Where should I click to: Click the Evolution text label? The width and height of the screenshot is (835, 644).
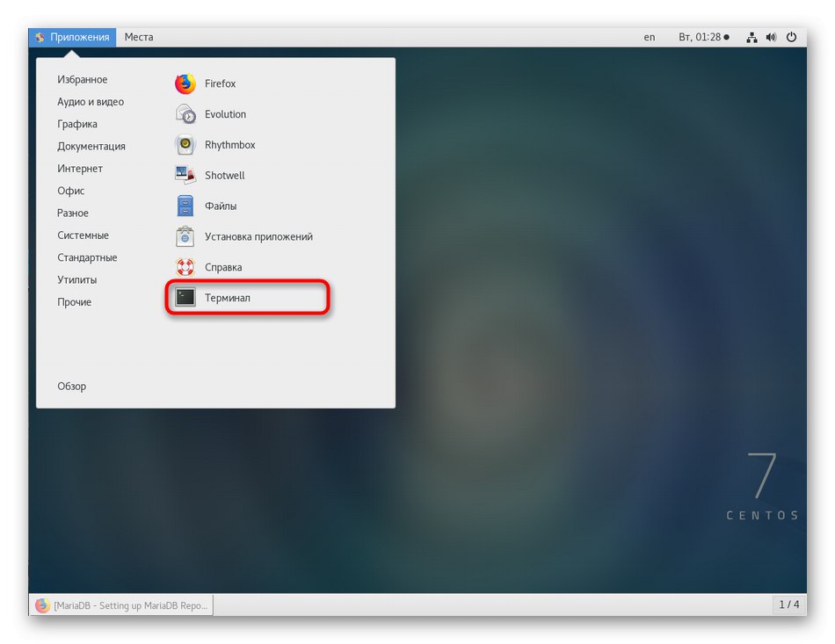(x=225, y=114)
